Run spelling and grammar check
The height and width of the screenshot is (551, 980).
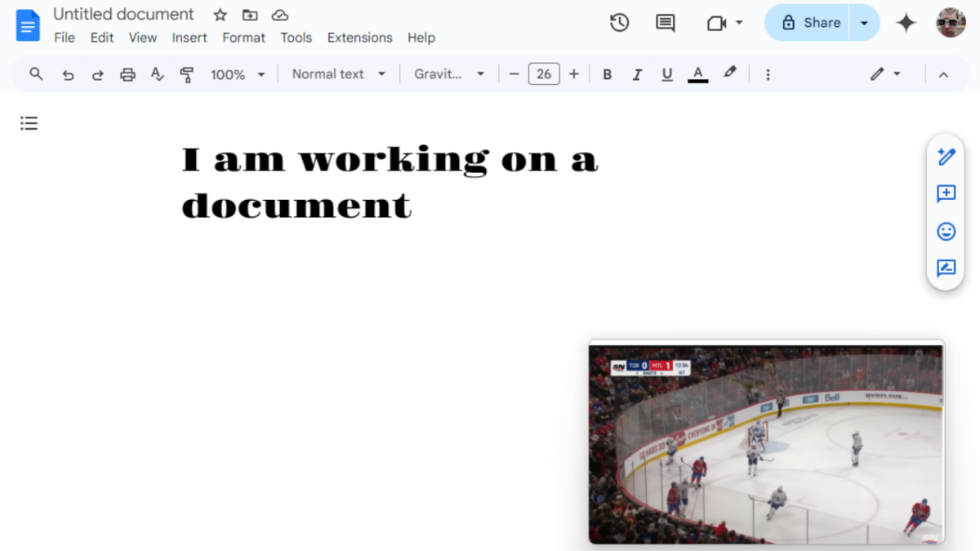point(157,74)
